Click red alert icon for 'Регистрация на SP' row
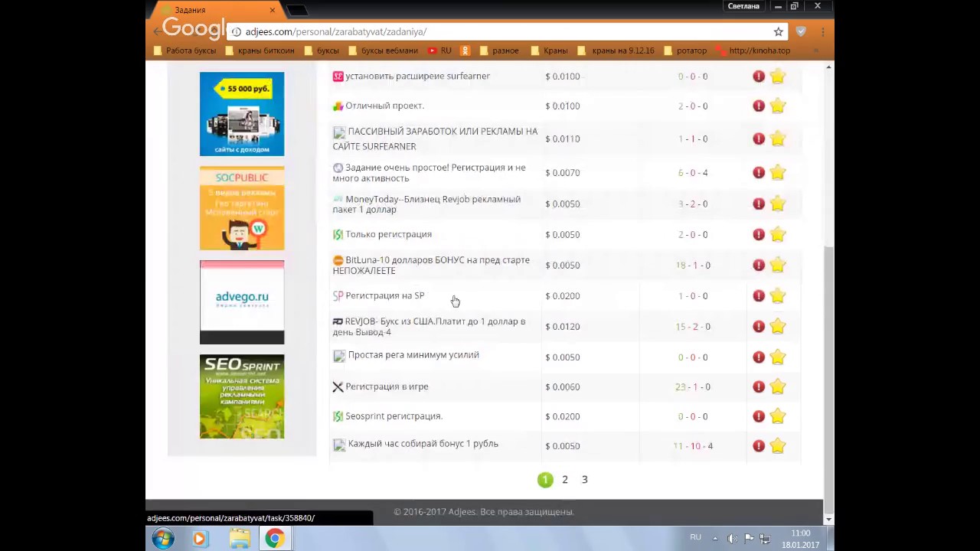 759,296
